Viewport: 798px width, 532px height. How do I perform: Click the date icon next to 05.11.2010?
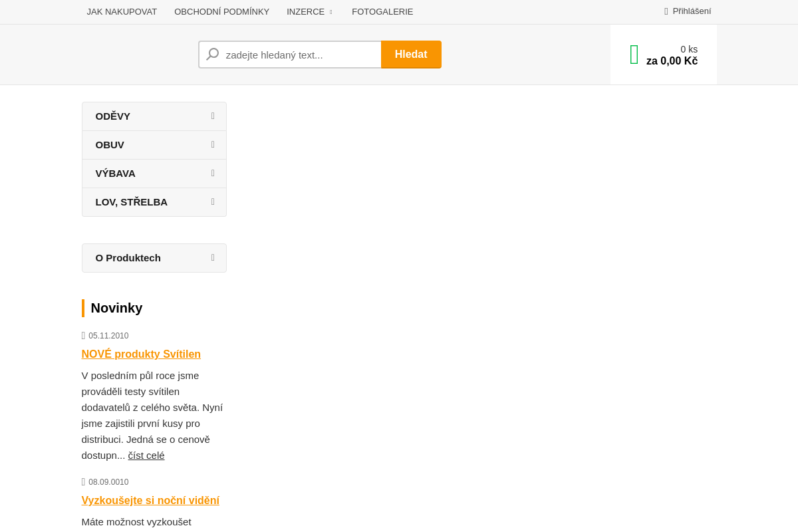pos(84,336)
